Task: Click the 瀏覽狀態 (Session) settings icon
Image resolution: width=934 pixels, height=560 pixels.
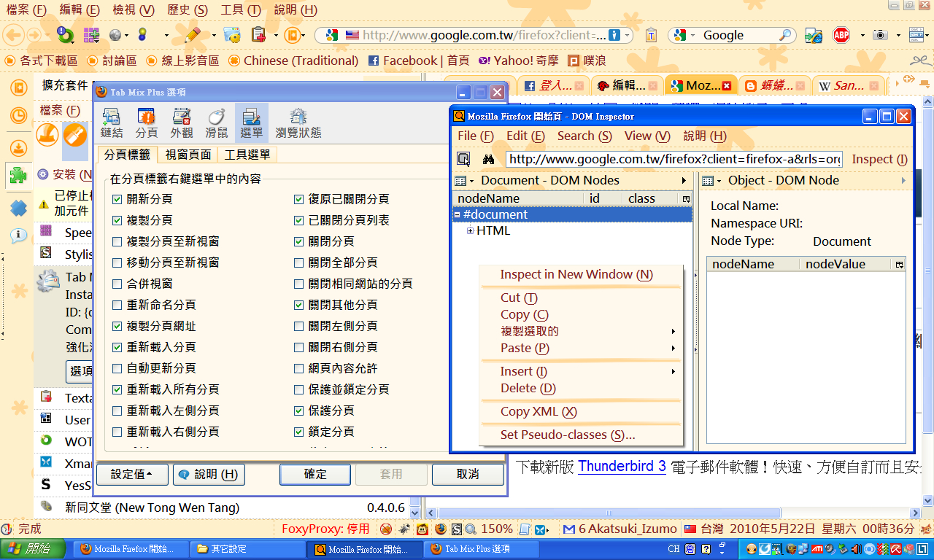Action: pyautogui.click(x=298, y=122)
